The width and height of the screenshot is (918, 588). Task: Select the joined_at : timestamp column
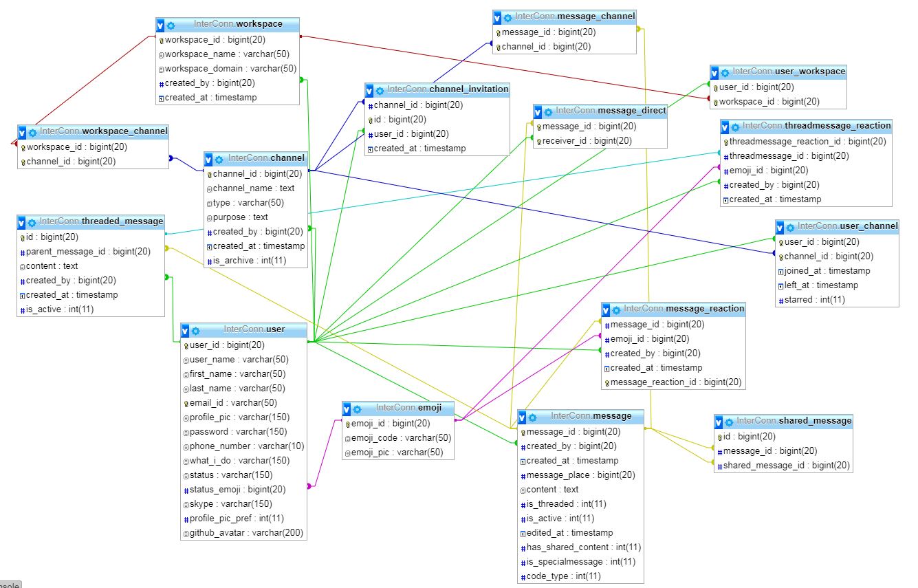click(837, 271)
